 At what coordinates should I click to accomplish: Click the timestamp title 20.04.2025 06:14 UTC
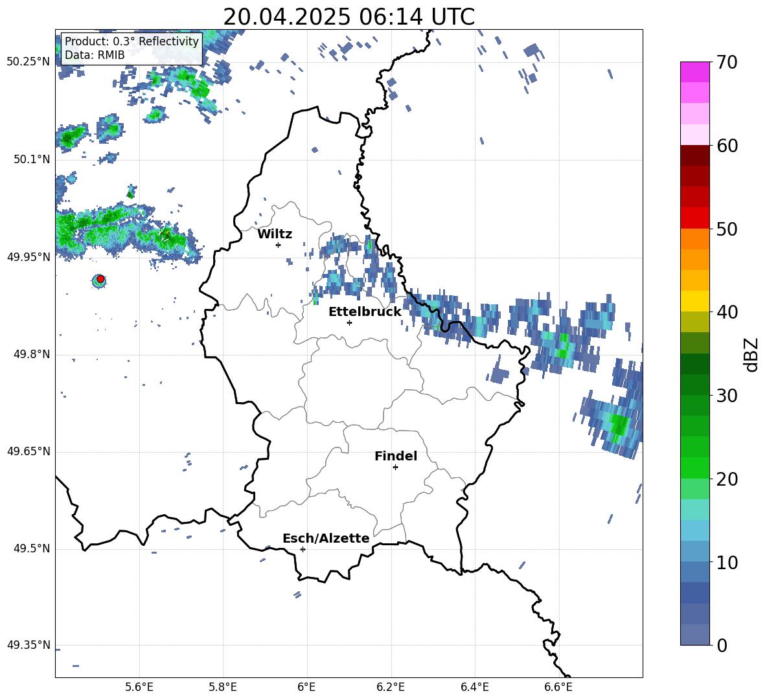349,17
